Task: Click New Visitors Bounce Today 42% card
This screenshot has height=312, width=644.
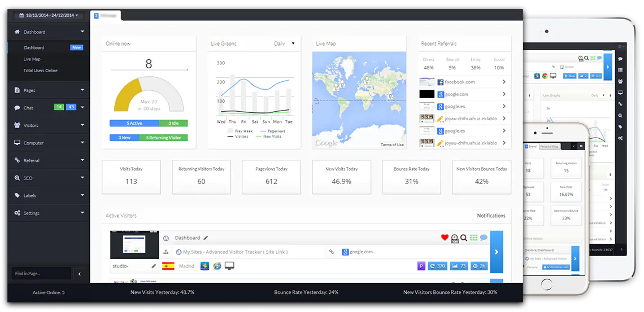Action: (x=482, y=177)
